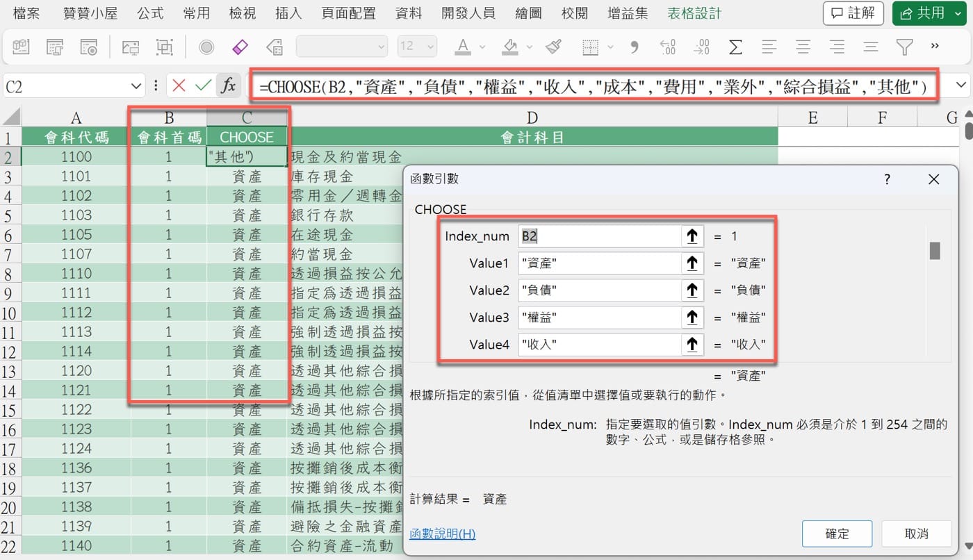Click the Value4 input field
973x560 pixels.
[x=599, y=345]
